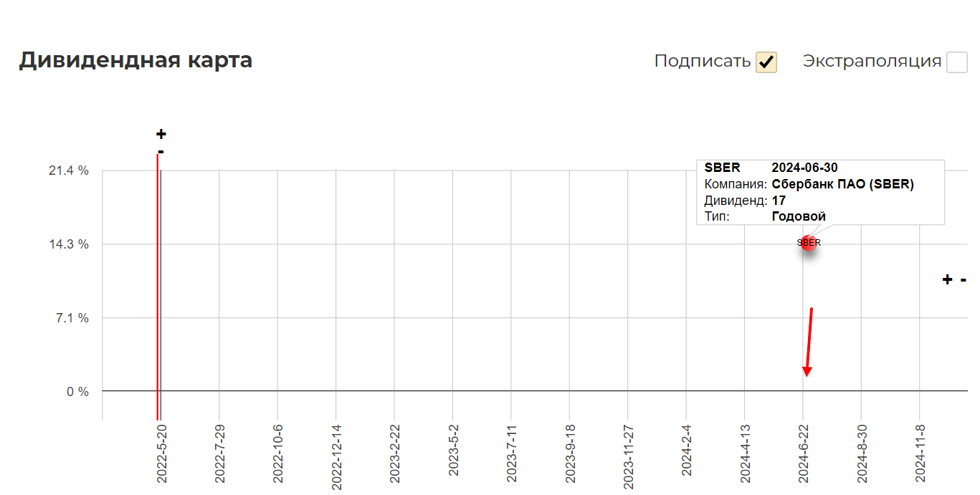
Task: Click the 7.1 % y-axis label
Action: [x=72, y=318]
